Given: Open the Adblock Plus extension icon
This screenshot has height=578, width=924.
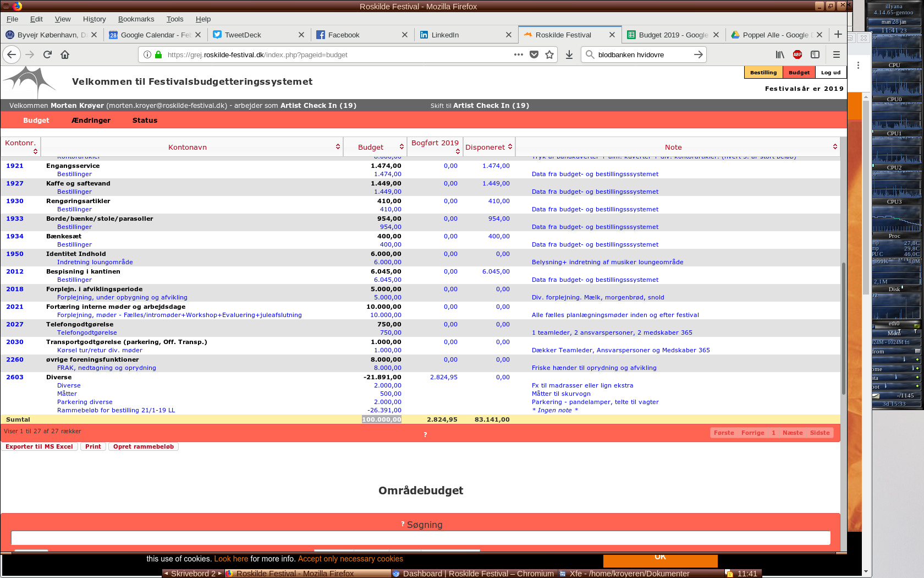Looking at the screenshot, I should point(798,54).
